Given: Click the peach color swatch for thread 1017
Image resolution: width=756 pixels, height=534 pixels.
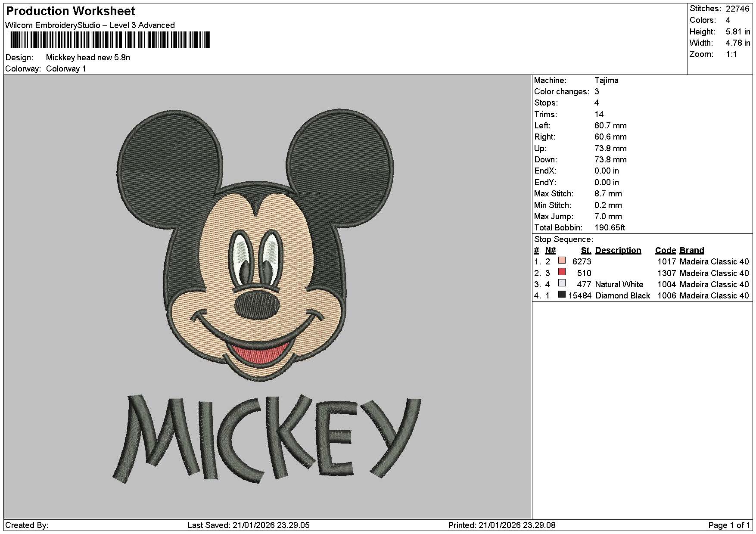Looking at the screenshot, I should [562, 260].
